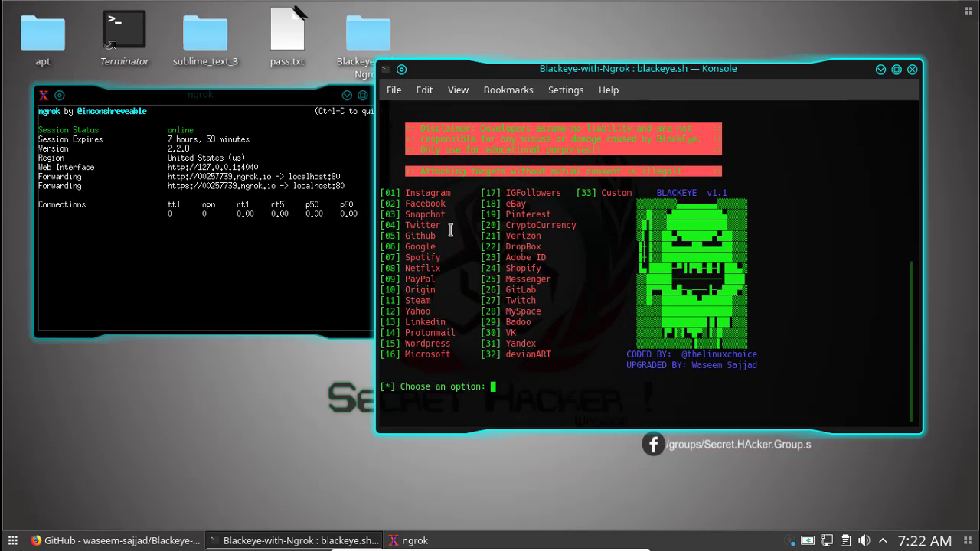Open the Bookmarks menu in Konsole

pyautogui.click(x=508, y=90)
